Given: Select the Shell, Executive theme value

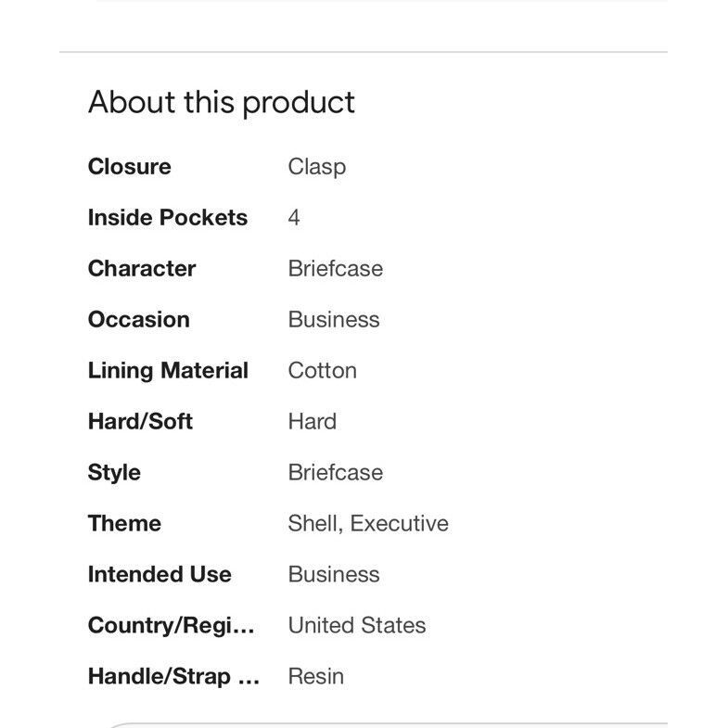Looking at the screenshot, I should point(369,524).
